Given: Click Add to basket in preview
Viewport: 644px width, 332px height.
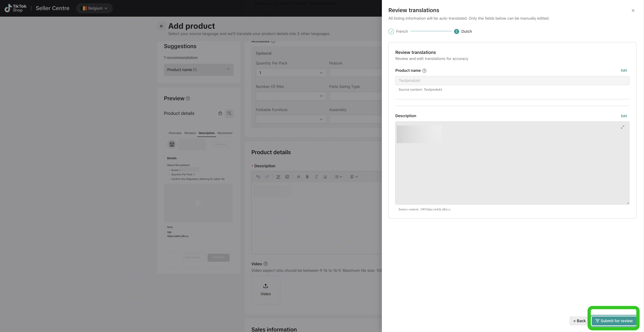Looking at the screenshot, I should coord(194,257).
